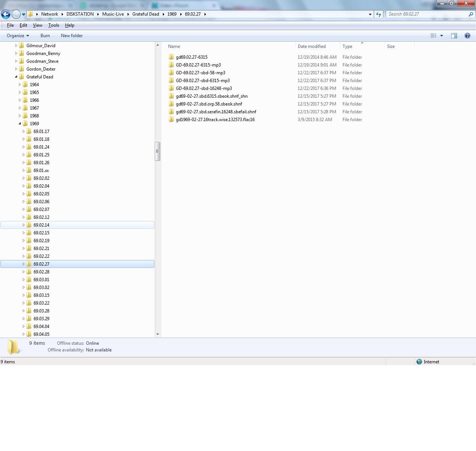Image resolution: width=476 pixels, height=451 pixels.
Task: Select Gordon_Dexter in the folder tree
Action: [x=41, y=69]
